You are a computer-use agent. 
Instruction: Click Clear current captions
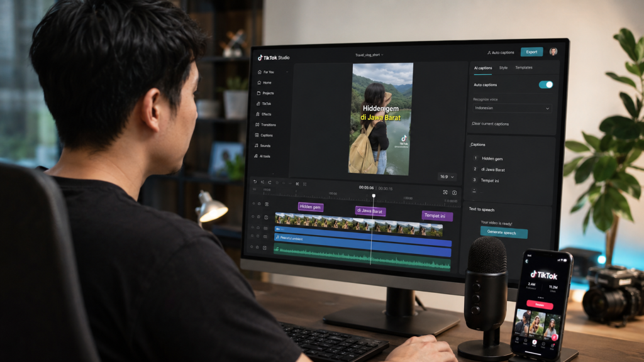coord(491,124)
